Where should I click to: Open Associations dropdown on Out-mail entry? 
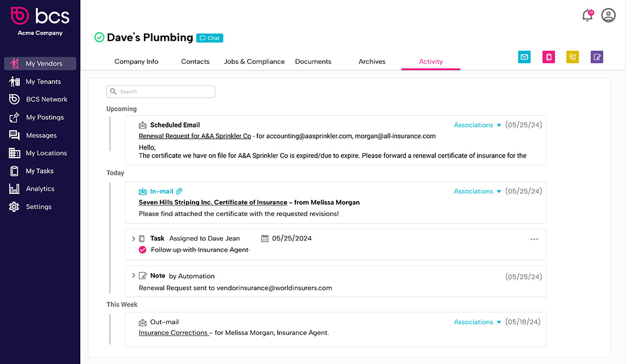[x=477, y=322]
